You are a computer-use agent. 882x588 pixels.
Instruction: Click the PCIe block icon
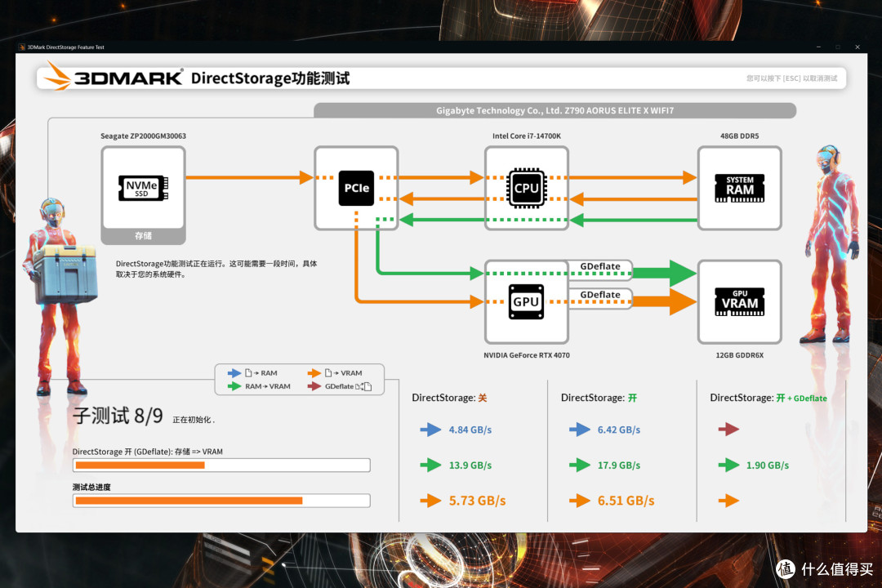pos(356,188)
